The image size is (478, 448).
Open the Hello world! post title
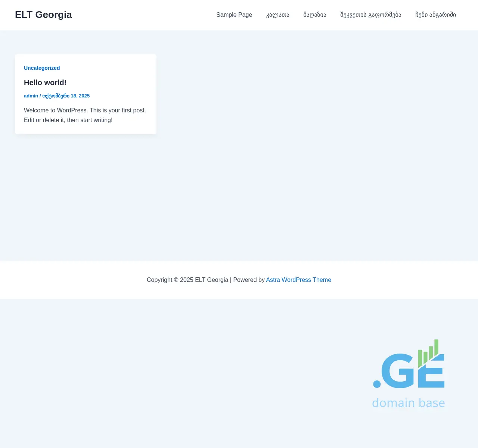click(x=45, y=83)
